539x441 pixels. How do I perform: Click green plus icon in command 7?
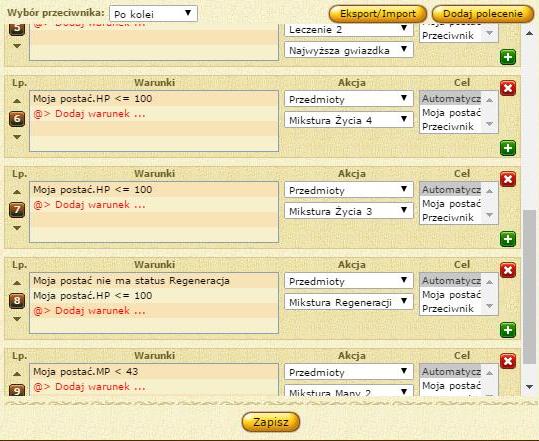(x=508, y=239)
